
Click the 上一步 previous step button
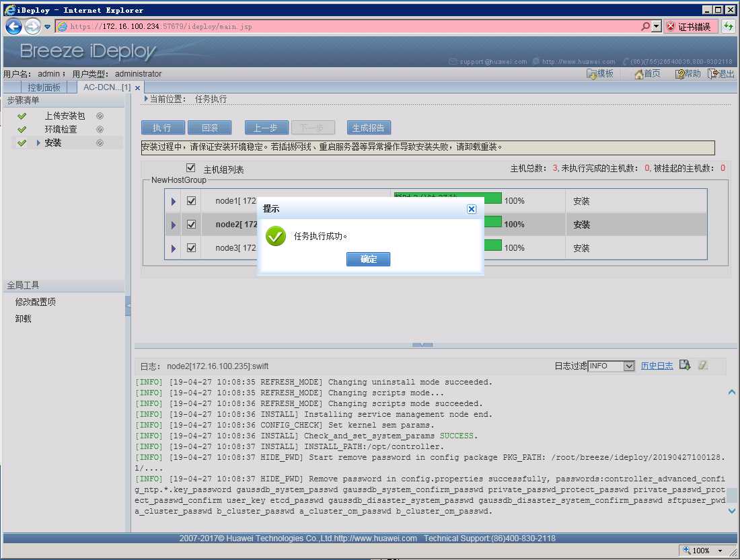click(x=266, y=128)
